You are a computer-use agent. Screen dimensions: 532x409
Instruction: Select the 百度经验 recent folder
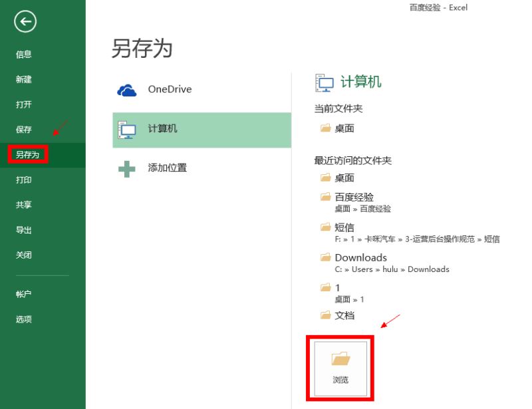click(354, 198)
